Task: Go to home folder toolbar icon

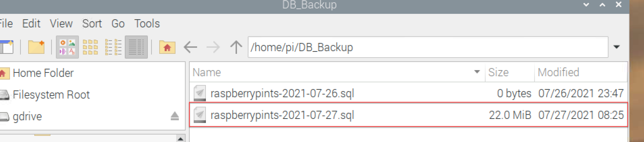Action: [x=167, y=47]
